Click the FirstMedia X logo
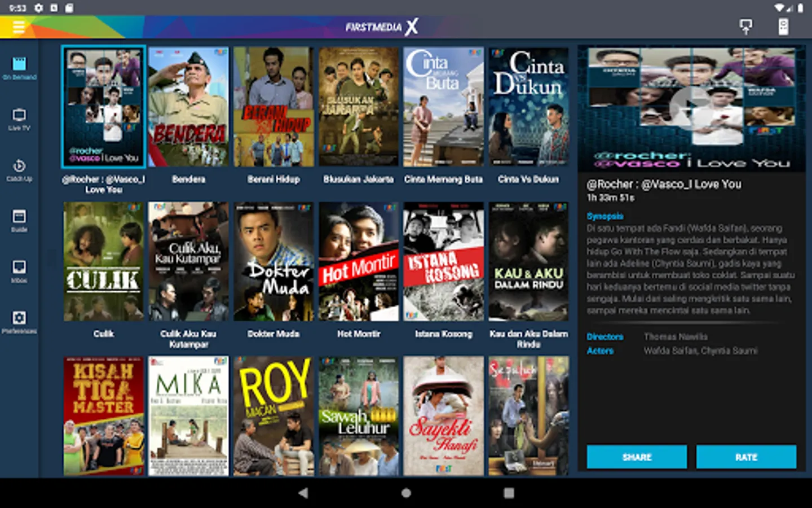Screen dimensions: 812x508 (382, 27)
